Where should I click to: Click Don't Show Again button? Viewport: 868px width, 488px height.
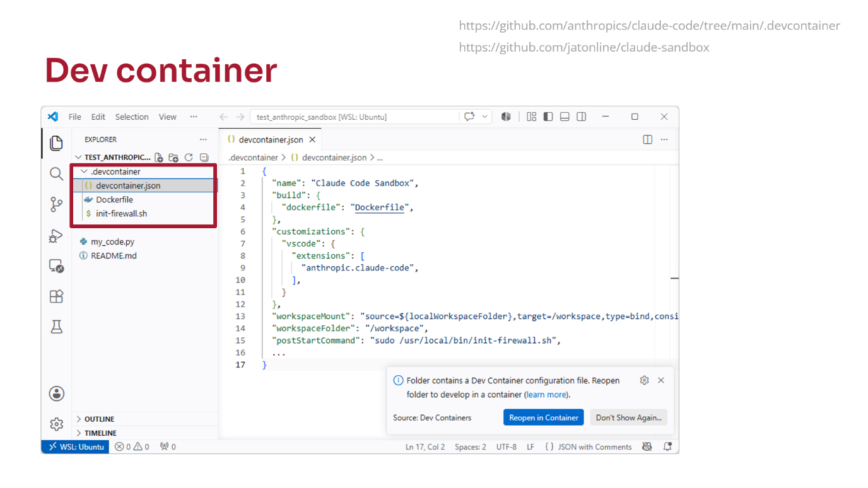629,417
